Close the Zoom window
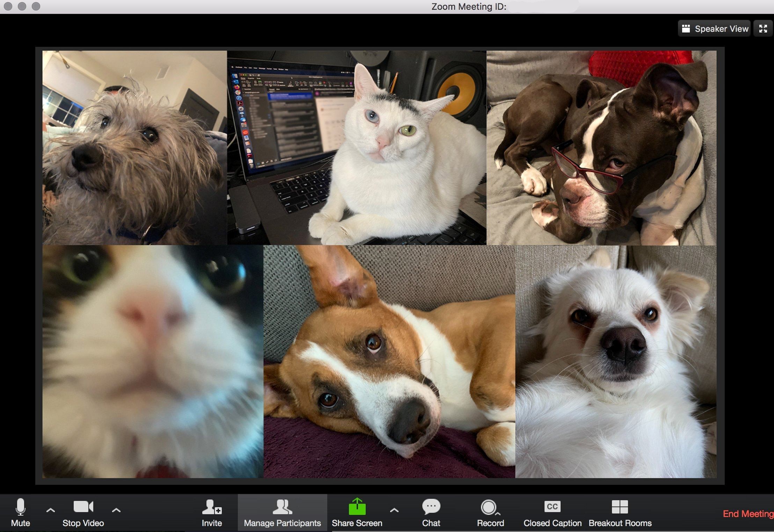 coord(8,6)
